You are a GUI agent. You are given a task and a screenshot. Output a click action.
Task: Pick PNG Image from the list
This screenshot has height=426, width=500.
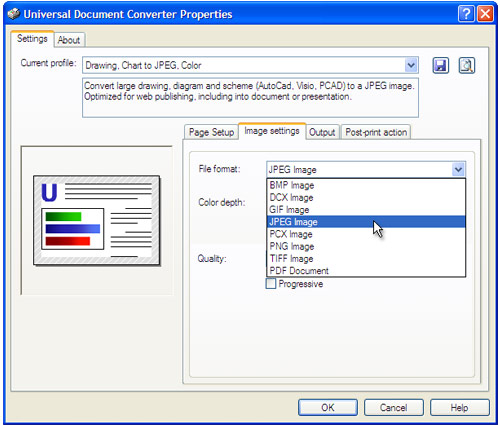pyautogui.click(x=366, y=246)
